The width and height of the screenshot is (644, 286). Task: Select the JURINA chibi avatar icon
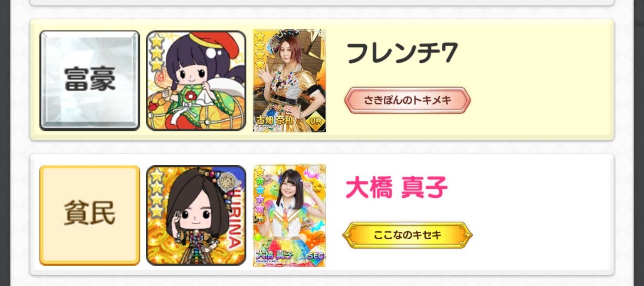[x=196, y=215]
